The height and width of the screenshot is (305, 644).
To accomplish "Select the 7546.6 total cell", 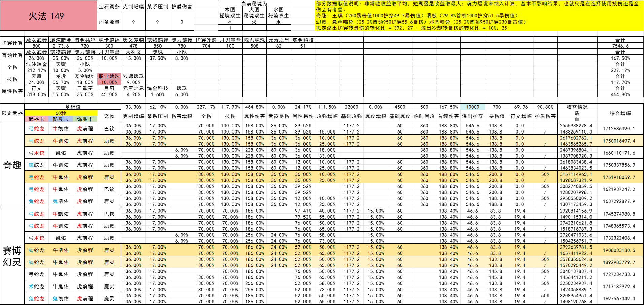I will pos(620,46).
